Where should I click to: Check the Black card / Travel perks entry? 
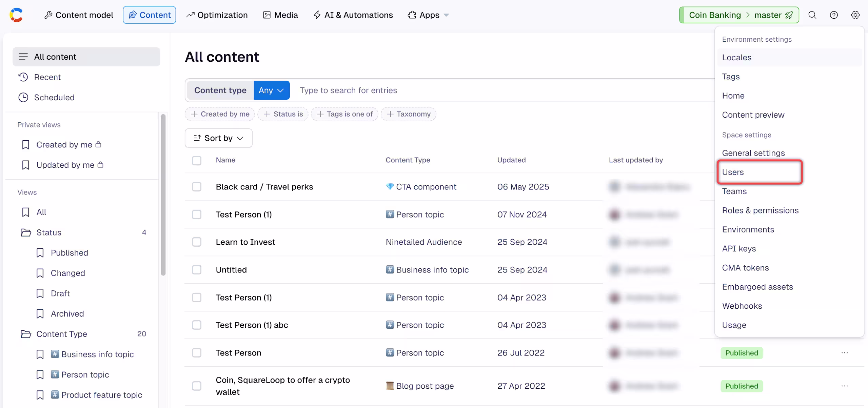click(x=197, y=187)
